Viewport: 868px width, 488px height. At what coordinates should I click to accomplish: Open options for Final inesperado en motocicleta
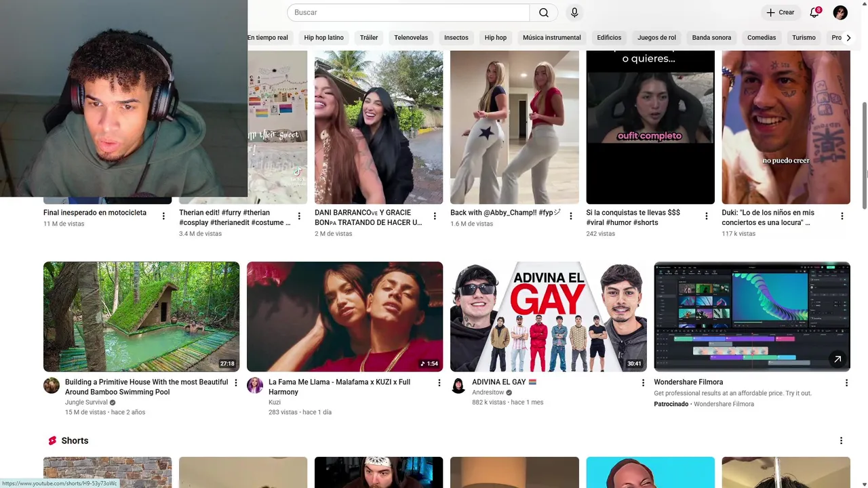[x=163, y=216]
